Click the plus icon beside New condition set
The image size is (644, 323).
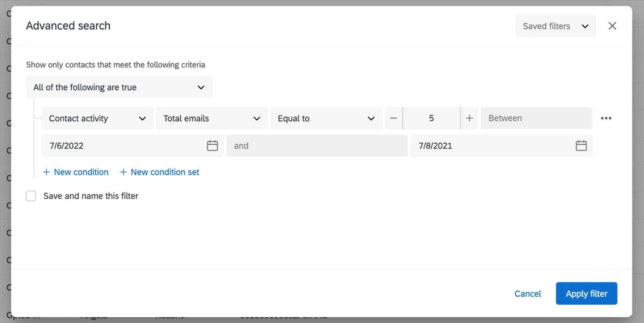click(123, 172)
